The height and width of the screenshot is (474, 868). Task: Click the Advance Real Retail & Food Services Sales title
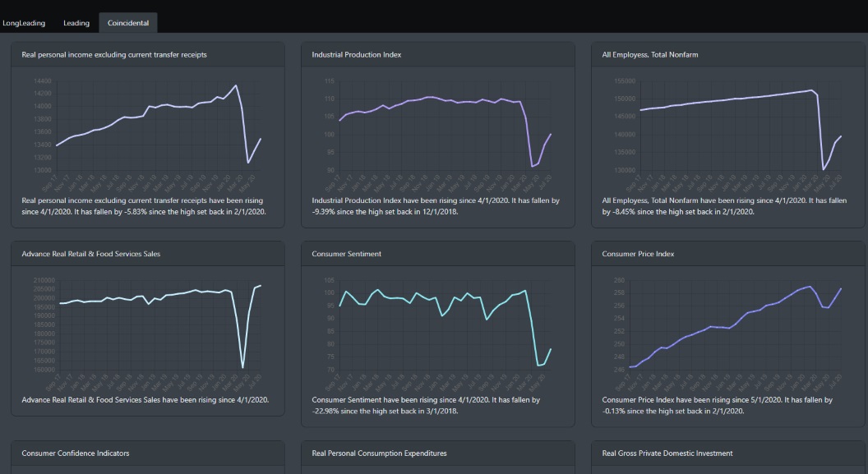[x=91, y=254]
